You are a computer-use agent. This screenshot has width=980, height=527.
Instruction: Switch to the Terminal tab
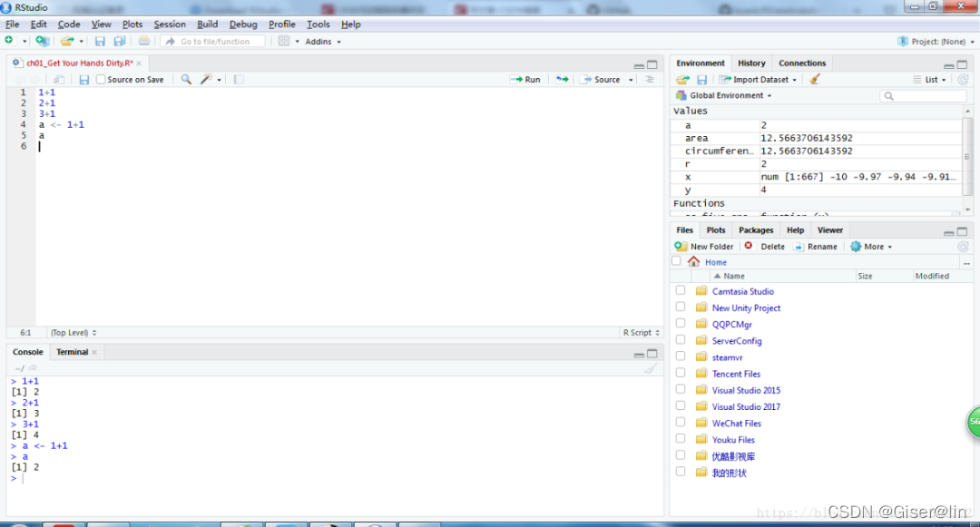pos(73,352)
